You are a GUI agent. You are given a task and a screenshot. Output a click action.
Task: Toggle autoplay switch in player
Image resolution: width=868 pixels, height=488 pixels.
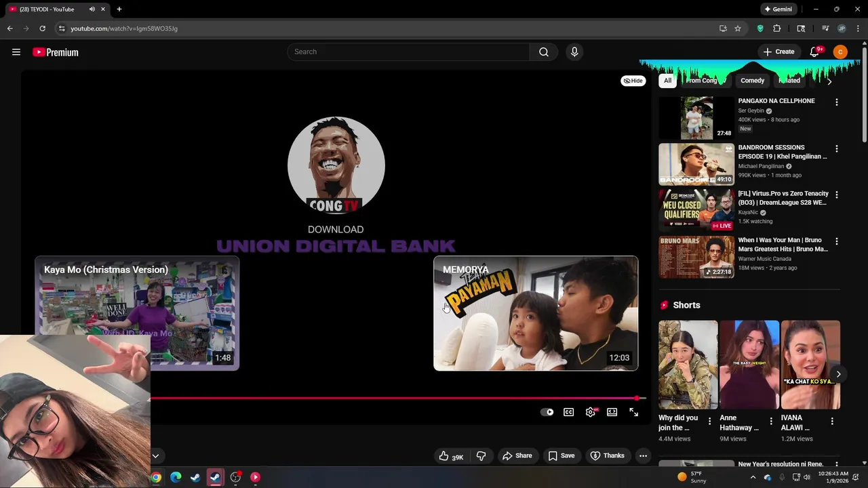pos(547,412)
